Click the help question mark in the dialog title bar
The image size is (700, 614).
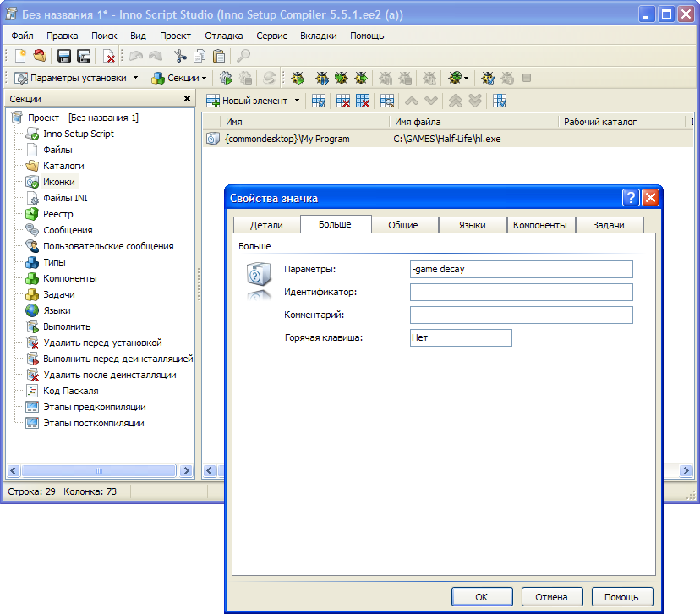coord(631,198)
